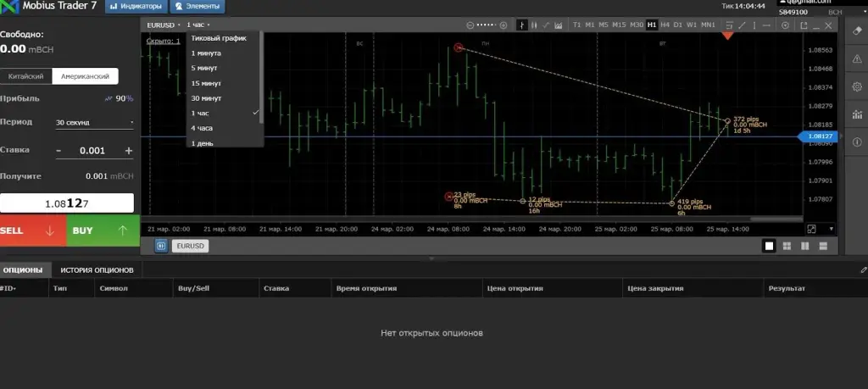The height and width of the screenshot is (389, 868).
Task: Increase stake with the plus button
Action: pyautogui.click(x=129, y=151)
